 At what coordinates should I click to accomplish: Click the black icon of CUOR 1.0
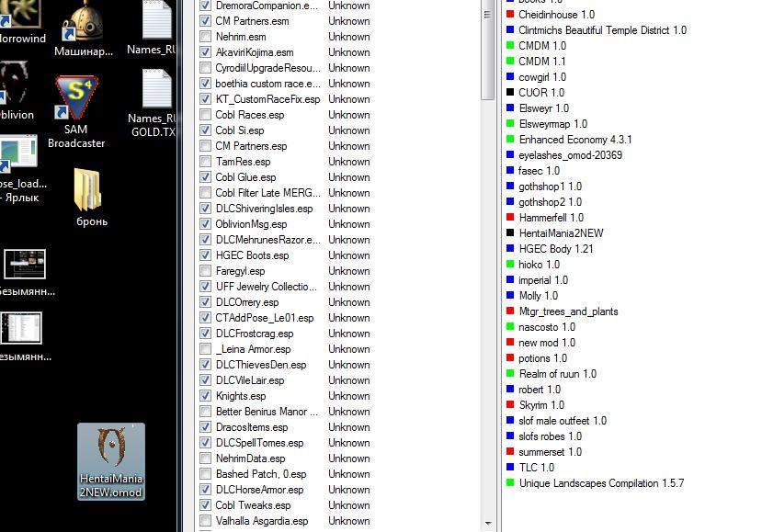point(510,92)
